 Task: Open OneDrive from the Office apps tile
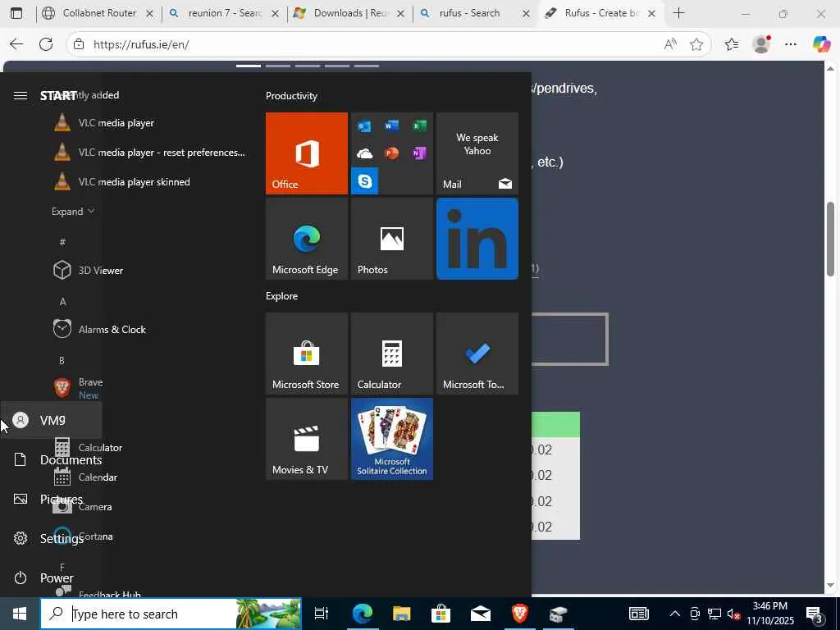[364, 153]
